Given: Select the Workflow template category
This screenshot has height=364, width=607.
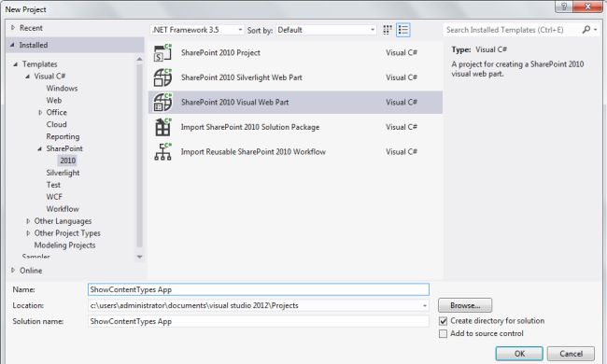Looking at the screenshot, I should click(x=63, y=209).
